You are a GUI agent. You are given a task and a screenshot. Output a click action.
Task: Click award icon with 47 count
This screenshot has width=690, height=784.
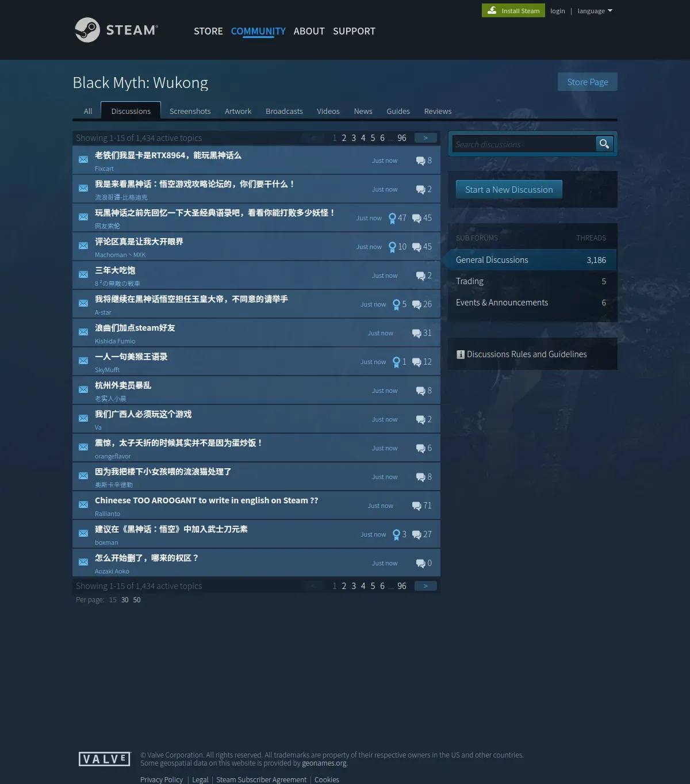392,218
